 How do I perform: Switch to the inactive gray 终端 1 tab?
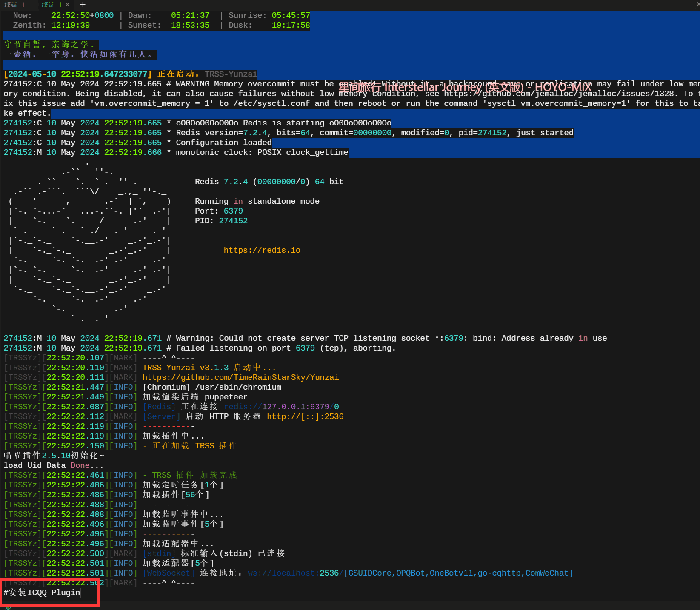coord(14,5)
